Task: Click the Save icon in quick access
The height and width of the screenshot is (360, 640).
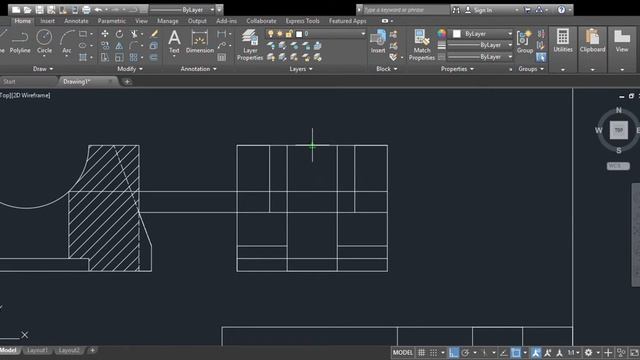Action: click(x=39, y=9)
